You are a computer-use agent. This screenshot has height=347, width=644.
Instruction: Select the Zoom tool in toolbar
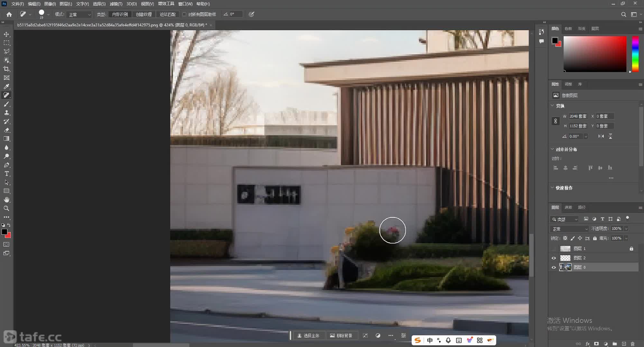(x=6, y=208)
